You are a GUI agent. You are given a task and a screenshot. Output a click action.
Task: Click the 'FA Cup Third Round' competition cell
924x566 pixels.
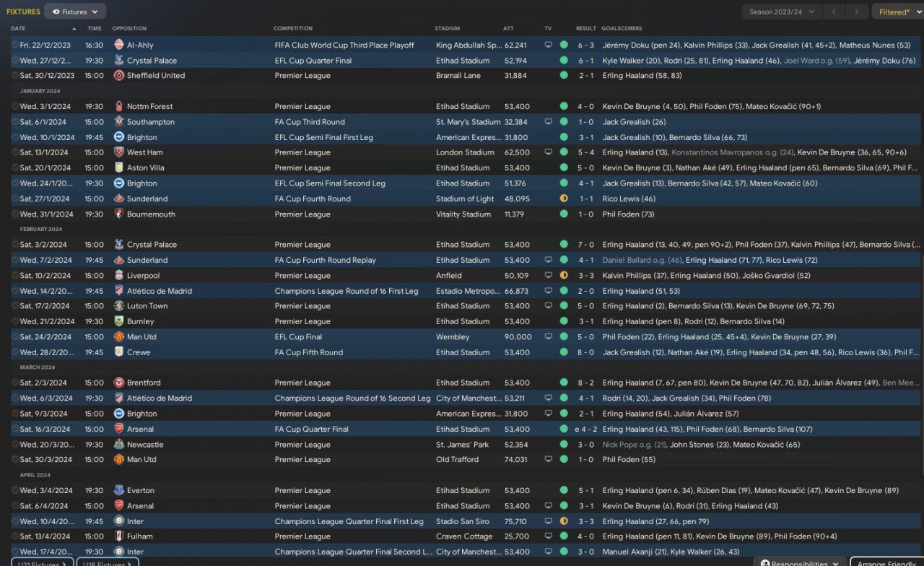310,122
